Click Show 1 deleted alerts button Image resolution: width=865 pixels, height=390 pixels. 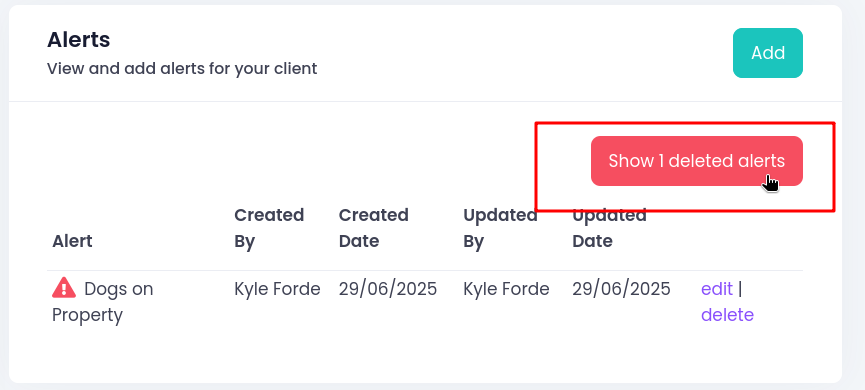(697, 161)
